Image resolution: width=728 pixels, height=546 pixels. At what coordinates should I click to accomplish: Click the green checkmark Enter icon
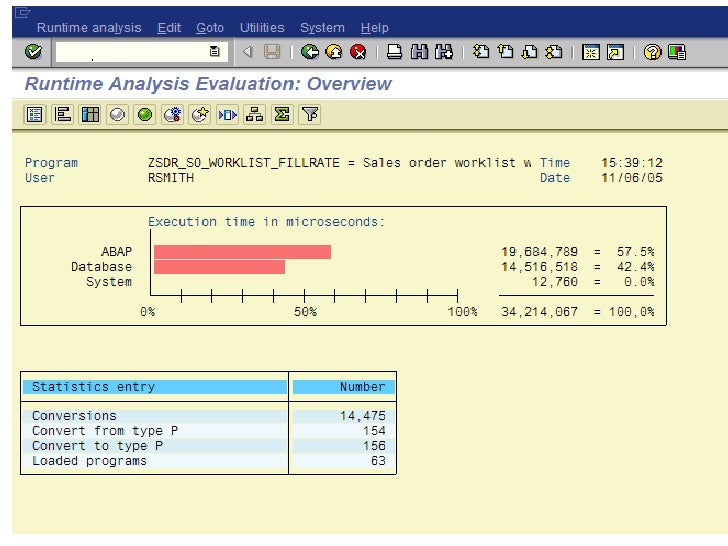[33, 52]
